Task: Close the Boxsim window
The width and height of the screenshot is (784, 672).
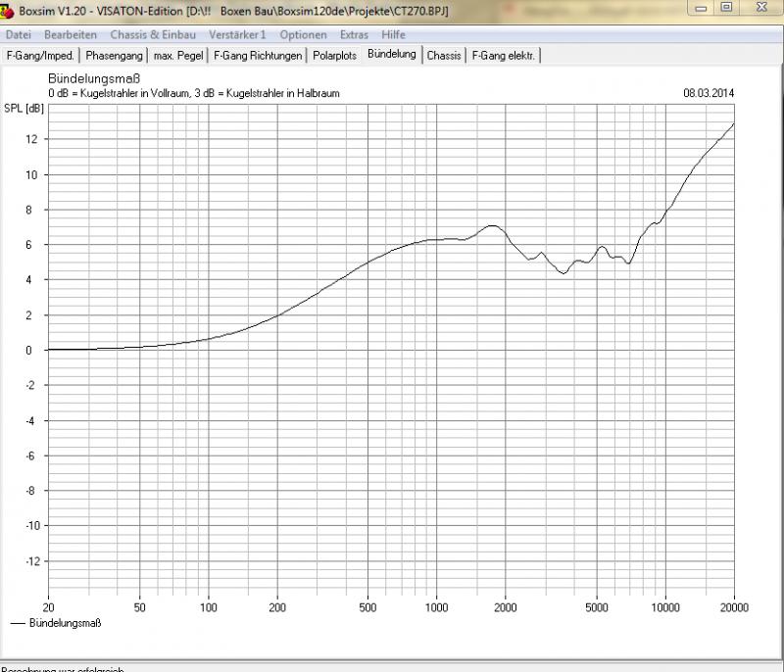Action: 761,8
